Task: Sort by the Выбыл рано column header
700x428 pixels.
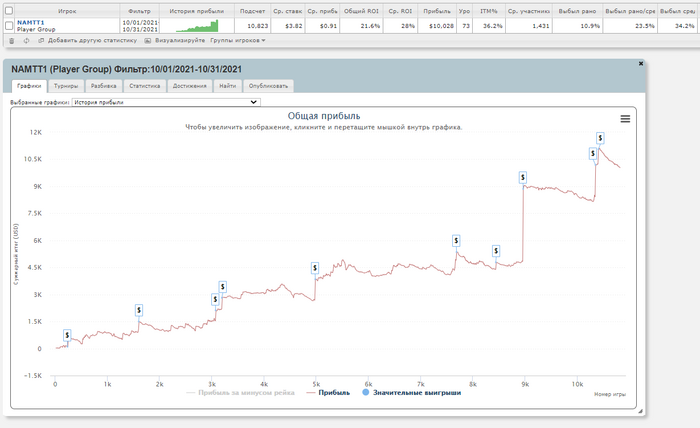Action: pos(577,11)
